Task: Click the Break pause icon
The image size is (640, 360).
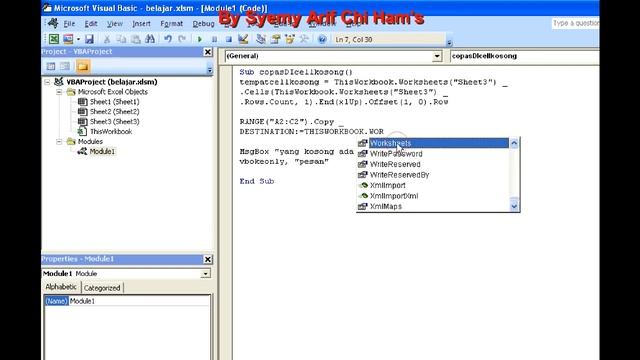Action: (214, 39)
